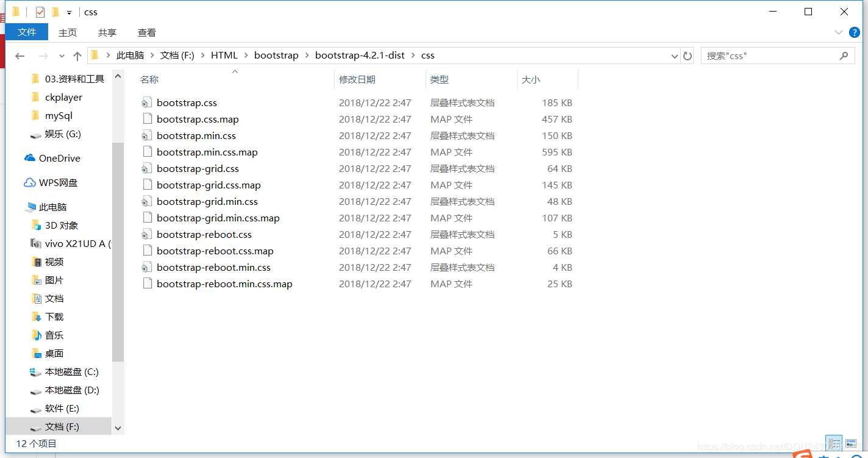Image resolution: width=868 pixels, height=458 pixels.
Task: Click bootstrap-4.2.1-dist in address breadcrumb
Action: tap(360, 55)
